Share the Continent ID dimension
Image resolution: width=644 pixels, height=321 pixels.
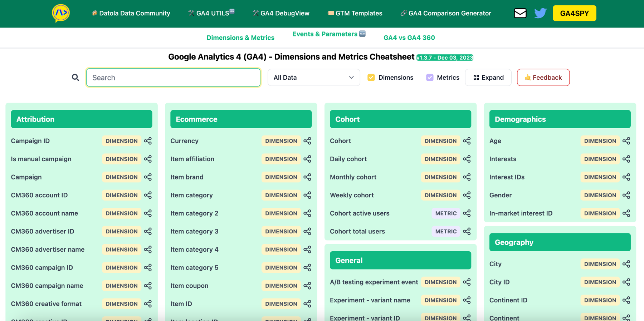click(x=626, y=300)
